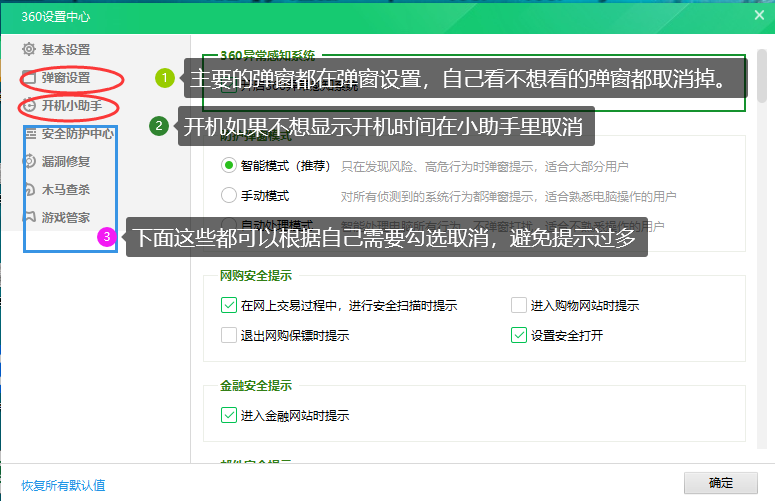Close the 360设置中心 window

(x=760, y=15)
